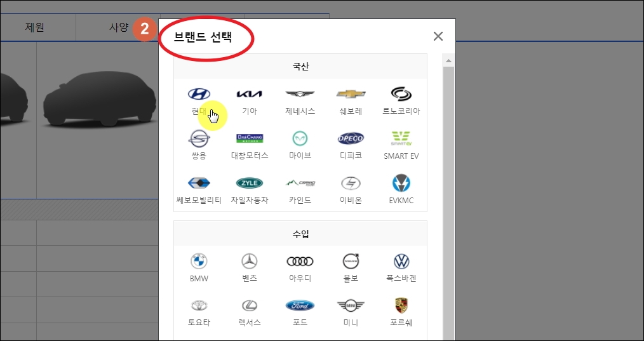Choose the BMW brand logo
Image resolution: width=644 pixels, height=341 pixels.
[x=199, y=261]
